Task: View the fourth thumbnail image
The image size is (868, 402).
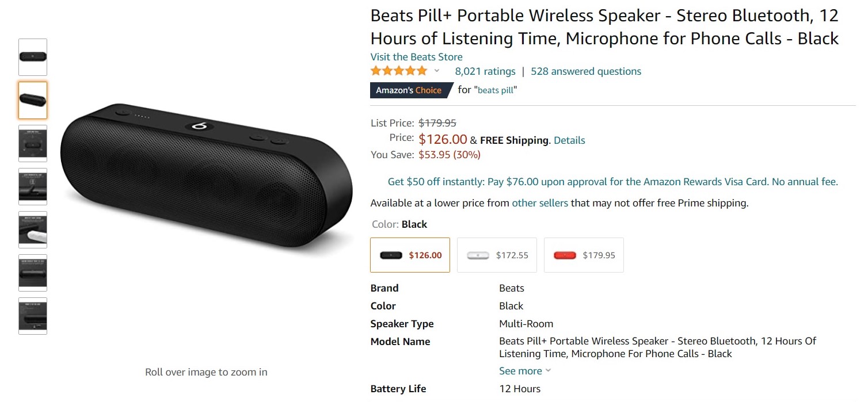Action: (x=33, y=186)
